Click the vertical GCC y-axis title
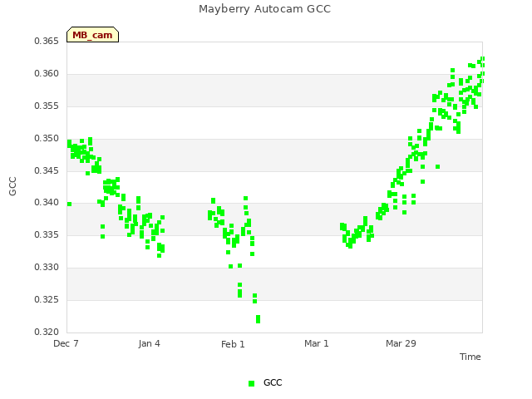532x399 pixels. [x=12, y=186]
